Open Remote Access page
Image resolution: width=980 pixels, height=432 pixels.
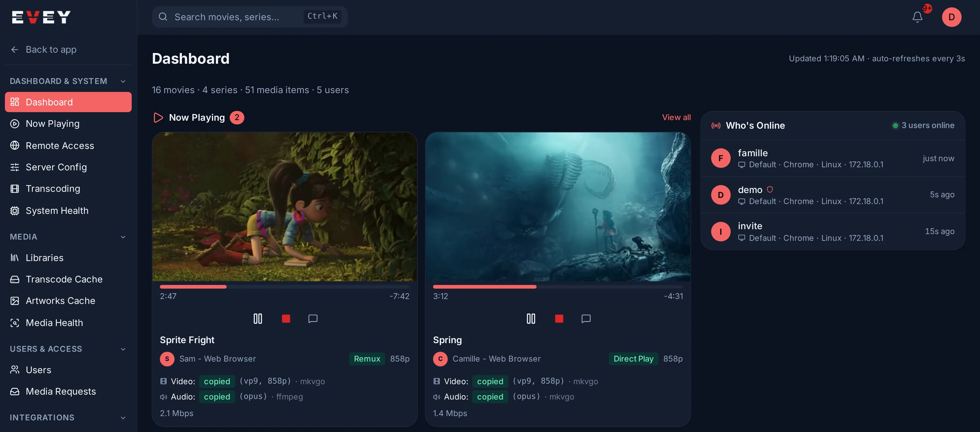[68, 146]
